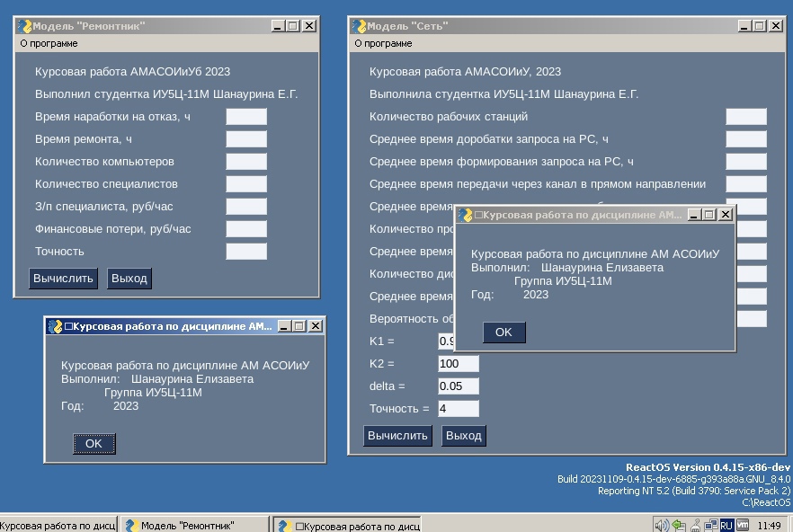Click the delta field containing 0.05
The width and height of the screenshot is (793, 532).
coord(458,386)
